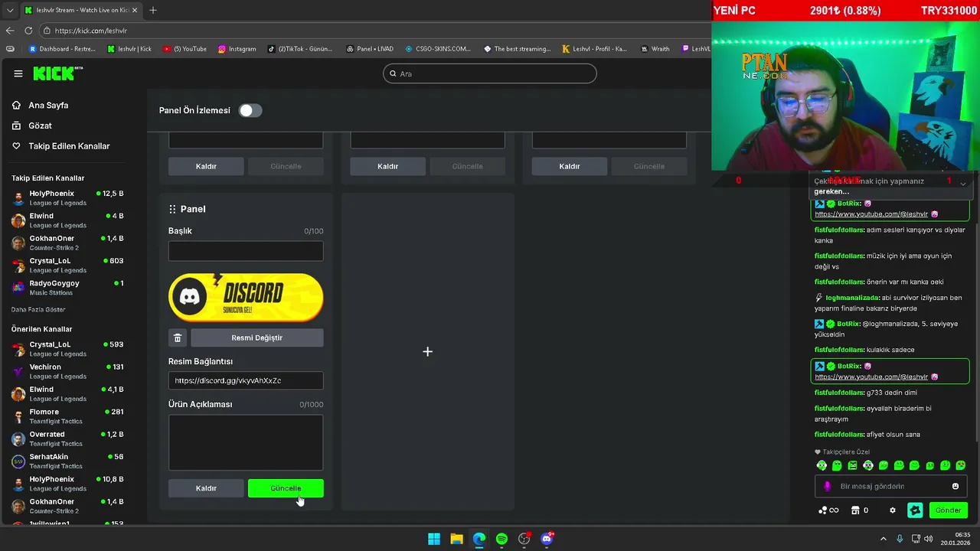
Task: Click Kaldır in the Discord panel
Action: pos(206,488)
